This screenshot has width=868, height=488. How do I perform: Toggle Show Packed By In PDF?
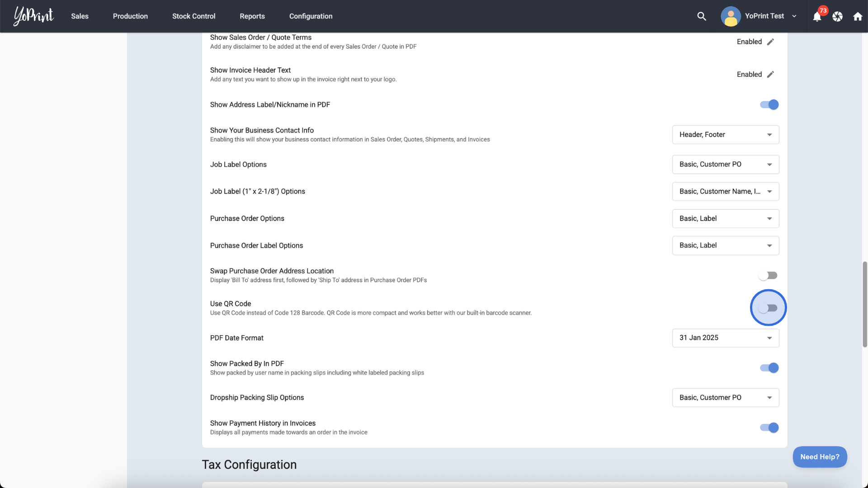769,368
